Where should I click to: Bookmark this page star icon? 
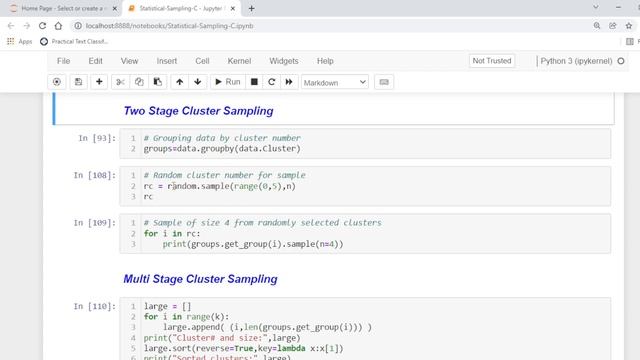(x=629, y=26)
